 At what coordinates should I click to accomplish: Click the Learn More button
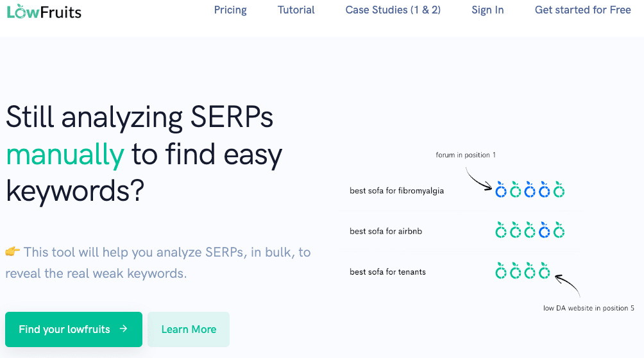(189, 329)
